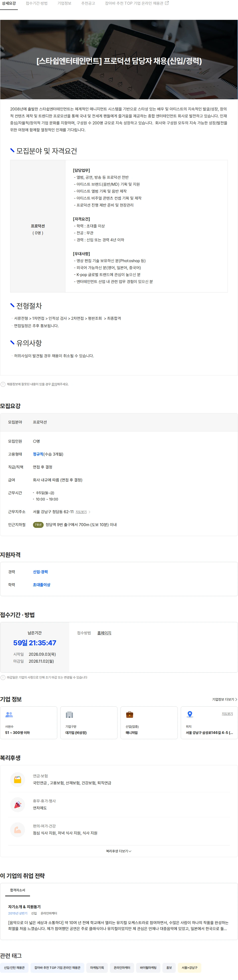Click the 마케팅기획 tag
238x980 pixels.
click(x=97, y=967)
